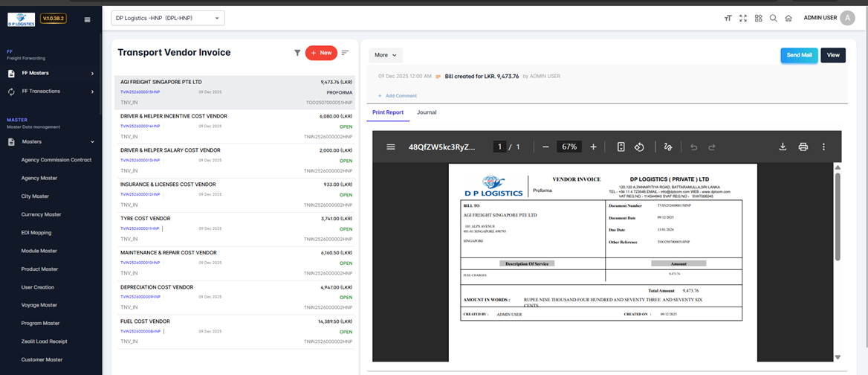Create a New vendor invoice
Screen dimensions: 868x375
[321, 53]
